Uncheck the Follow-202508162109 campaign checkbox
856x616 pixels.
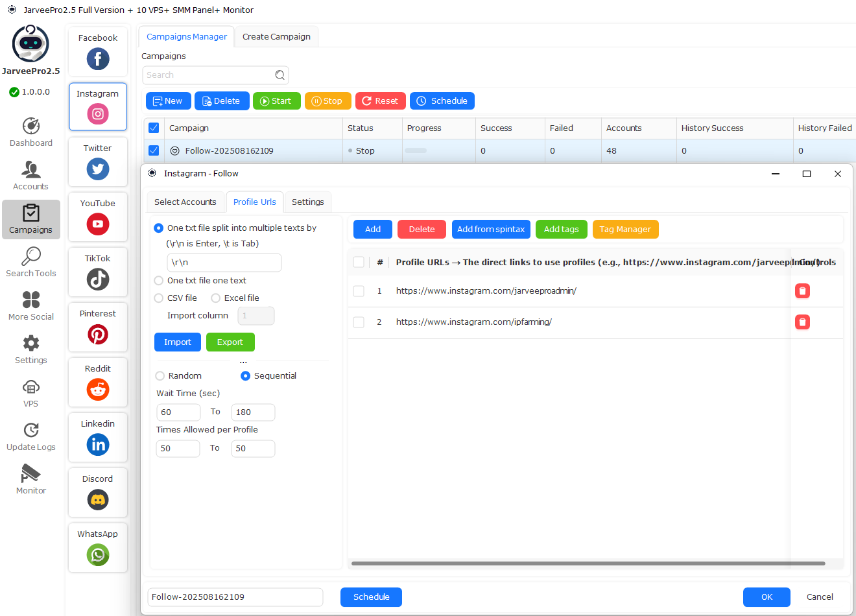coord(154,150)
